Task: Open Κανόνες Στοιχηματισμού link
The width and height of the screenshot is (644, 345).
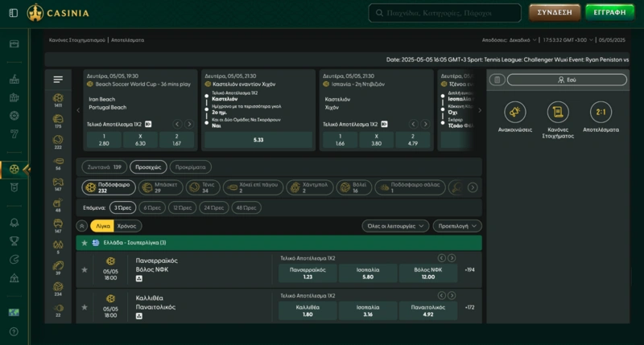Action: click(76, 40)
